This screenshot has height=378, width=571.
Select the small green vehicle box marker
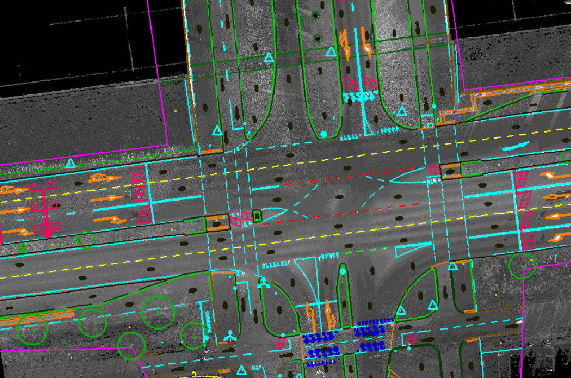coord(257,216)
